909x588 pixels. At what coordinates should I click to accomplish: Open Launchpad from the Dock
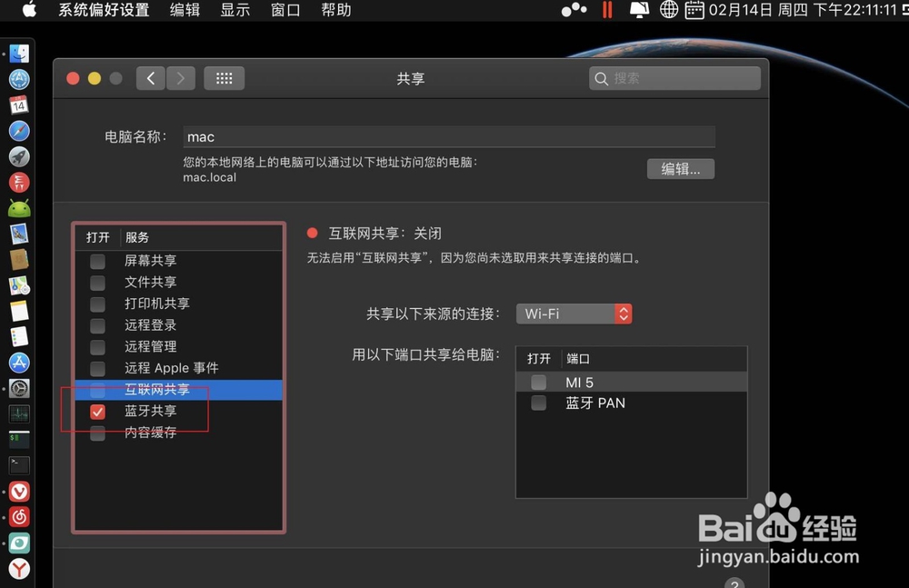(19, 157)
